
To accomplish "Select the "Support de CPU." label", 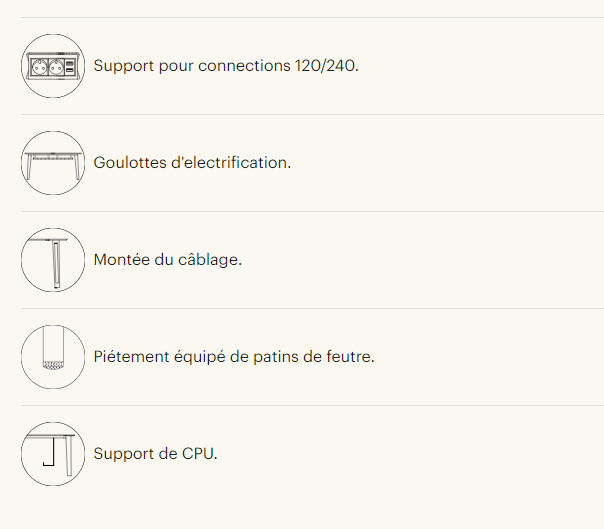I will pyautogui.click(x=155, y=453).
